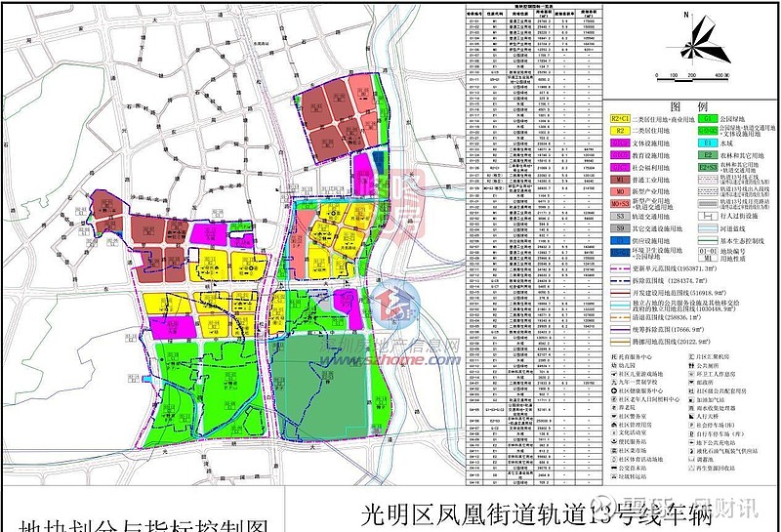Click the blue 供应设施用地 swatch
This screenshot has height=532, width=781.
pyautogui.click(x=620, y=240)
